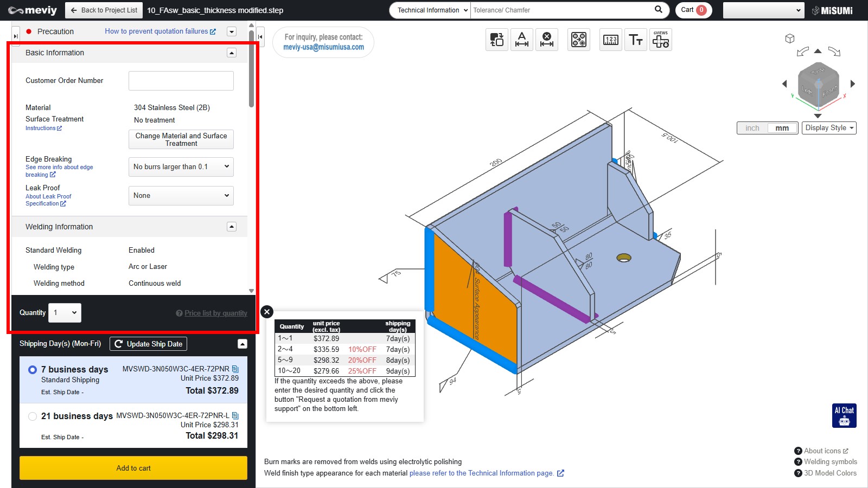Open the Leak Proof dropdown
Viewport: 868px width, 488px height.
coord(181,196)
